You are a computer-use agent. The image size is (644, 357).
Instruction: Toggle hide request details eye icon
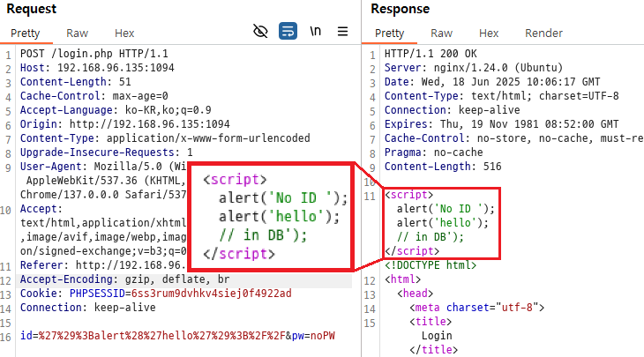click(x=260, y=31)
